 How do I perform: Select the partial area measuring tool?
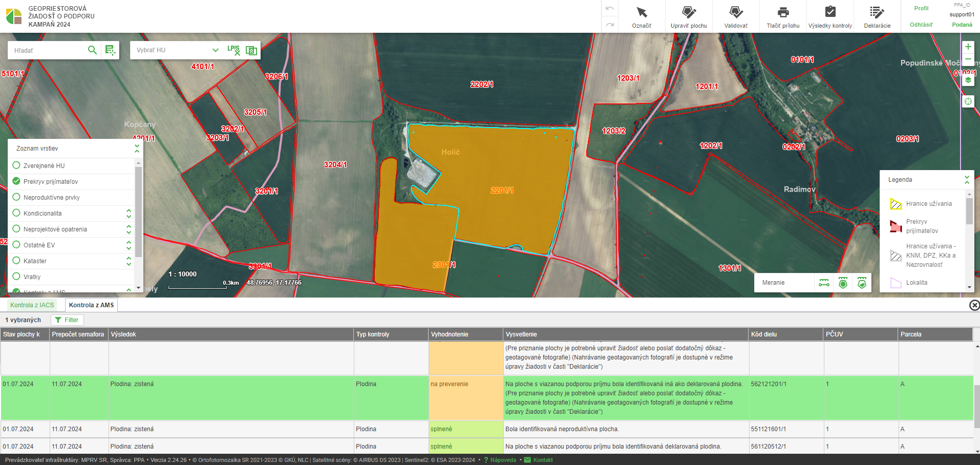(x=862, y=283)
